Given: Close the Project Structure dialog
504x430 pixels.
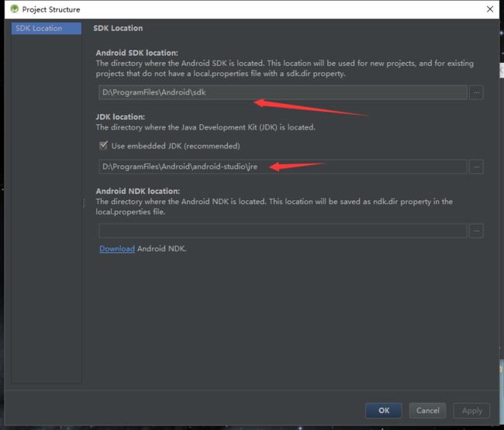Looking at the screenshot, I should [x=490, y=9].
